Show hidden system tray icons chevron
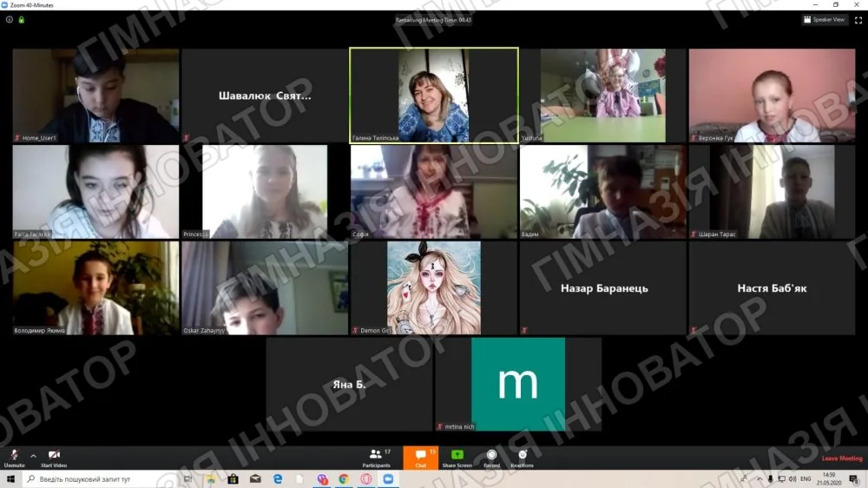 click(759, 479)
